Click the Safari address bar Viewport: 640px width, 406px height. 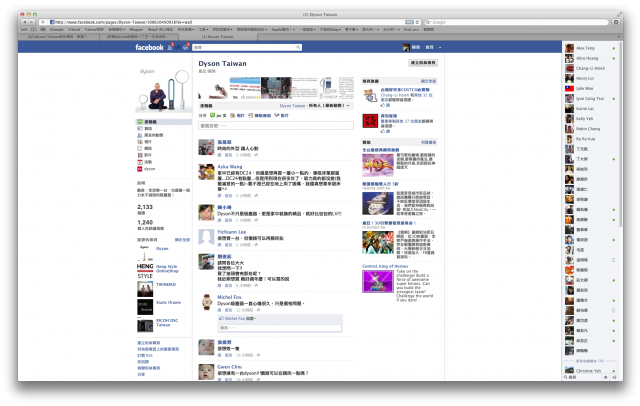[x=231, y=22]
